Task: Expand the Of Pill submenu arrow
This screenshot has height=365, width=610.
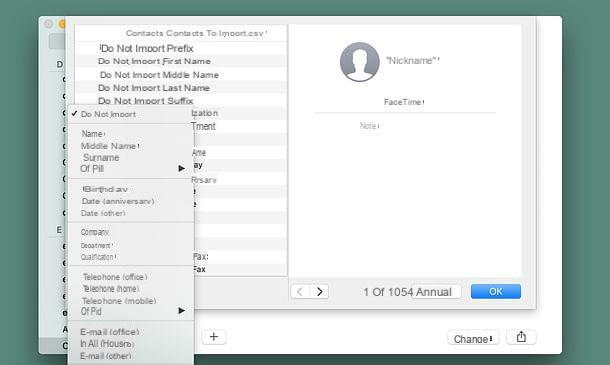Action: pos(181,168)
